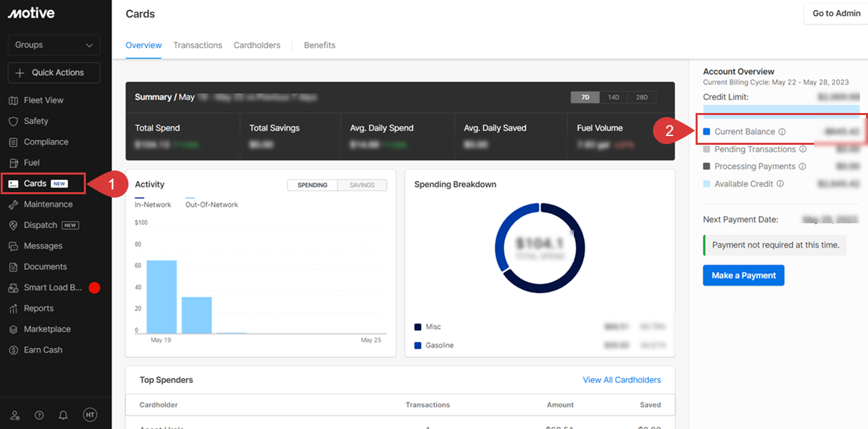Click the tallest bar in Activity chart
This screenshot has width=868, height=429.
pyautogui.click(x=162, y=297)
